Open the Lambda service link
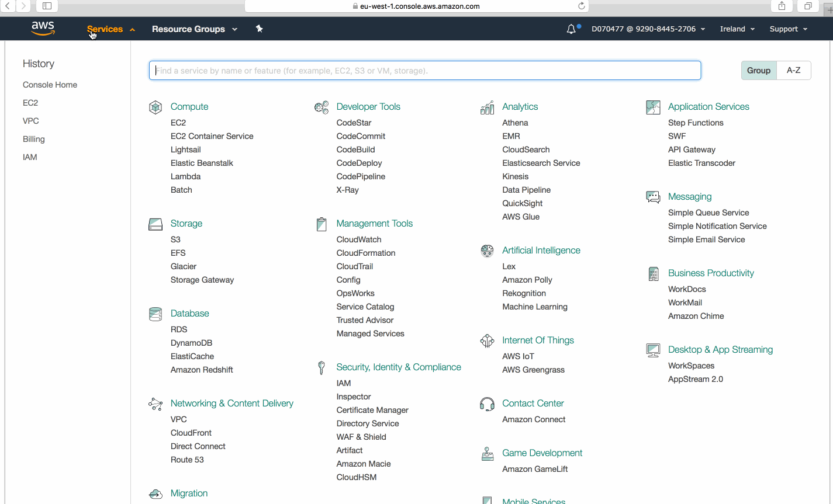This screenshot has width=833, height=504. [x=185, y=176]
